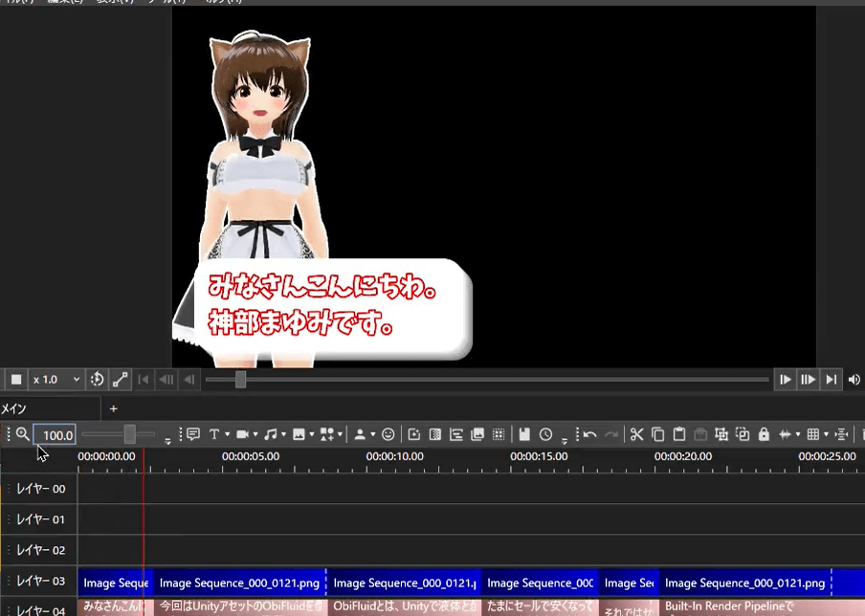The image size is (865, 616).
Task: Toggle the loop playback button
Action: click(x=97, y=380)
